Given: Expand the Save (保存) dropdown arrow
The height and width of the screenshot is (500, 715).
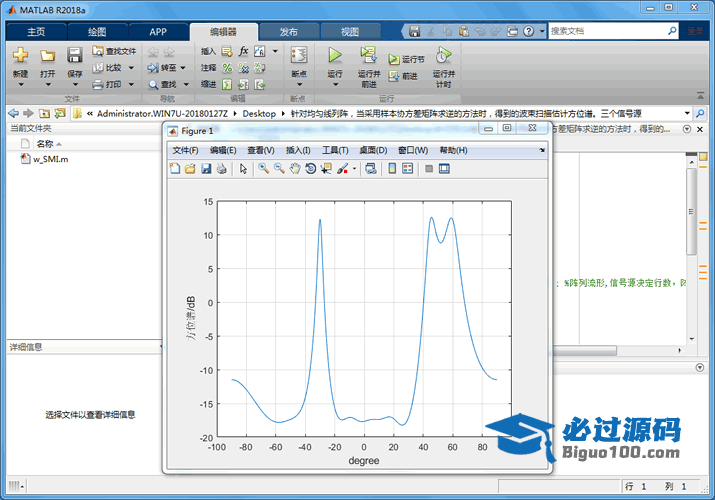Looking at the screenshot, I should point(75,85).
